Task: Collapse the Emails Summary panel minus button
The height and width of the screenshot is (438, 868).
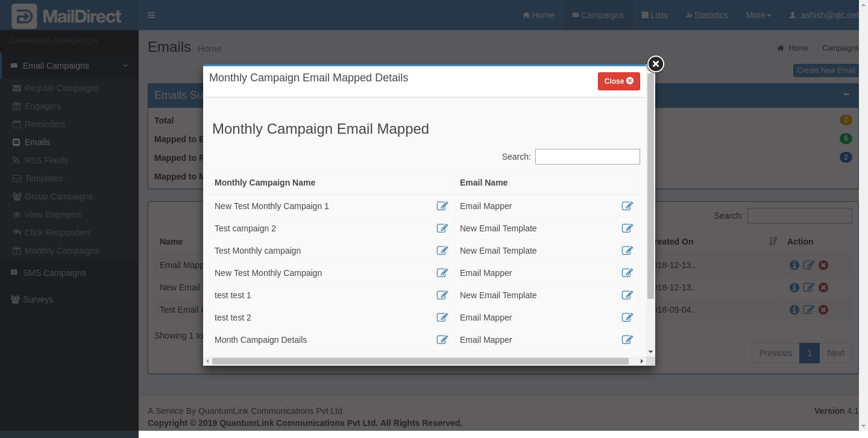Action: pyautogui.click(x=846, y=95)
